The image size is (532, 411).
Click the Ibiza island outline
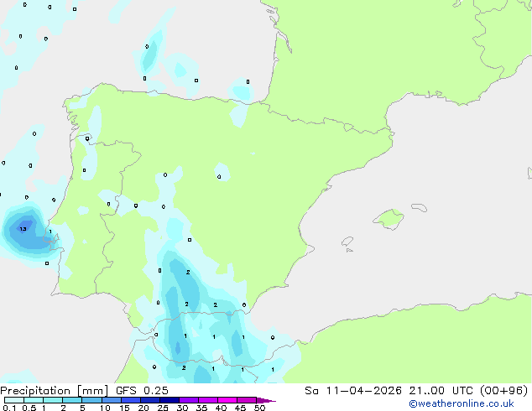347,242
